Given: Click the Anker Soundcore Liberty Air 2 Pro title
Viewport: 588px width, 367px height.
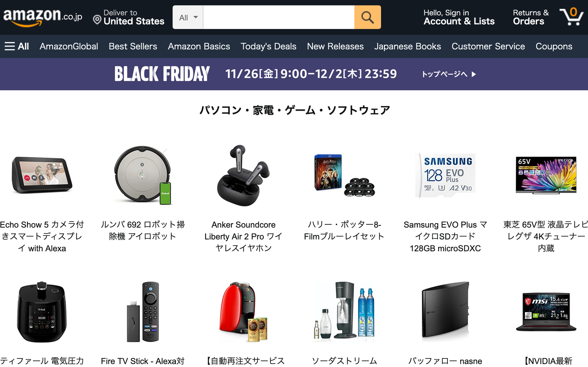Looking at the screenshot, I should pyautogui.click(x=243, y=236).
